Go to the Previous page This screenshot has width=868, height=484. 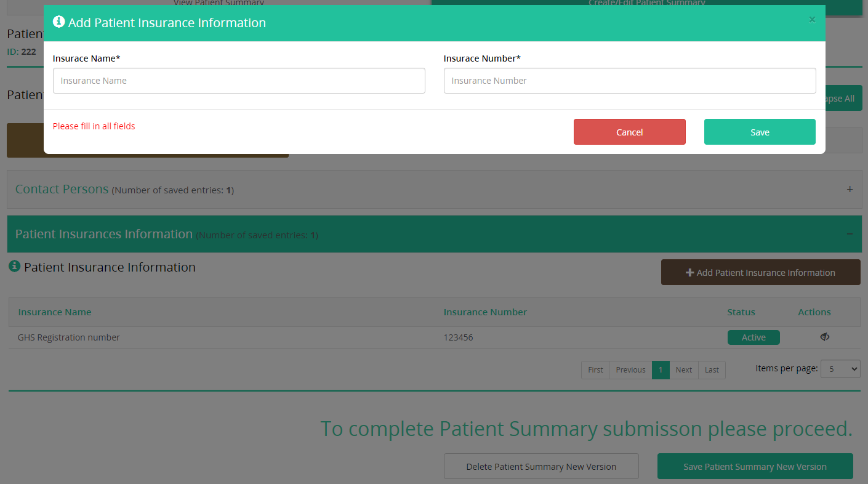630,369
